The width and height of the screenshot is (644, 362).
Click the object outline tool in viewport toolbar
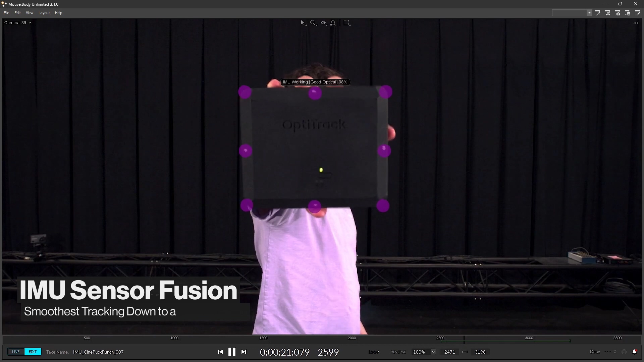333,23
